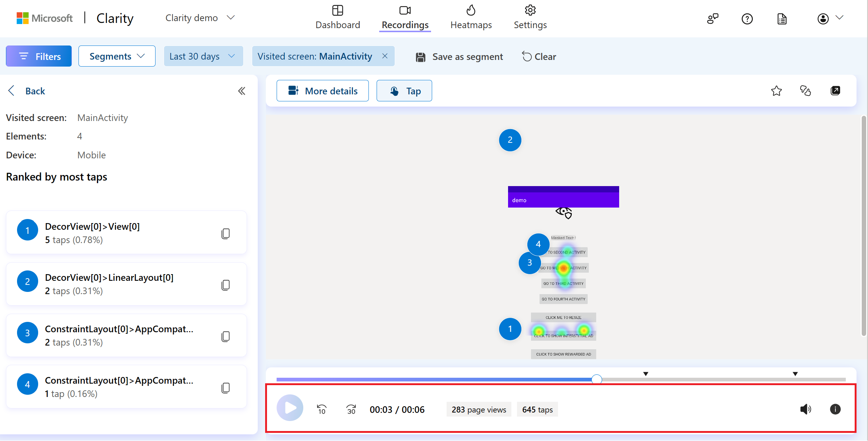The width and height of the screenshot is (868, 441).
Task: Click the document/report icon
Action: 782,18
